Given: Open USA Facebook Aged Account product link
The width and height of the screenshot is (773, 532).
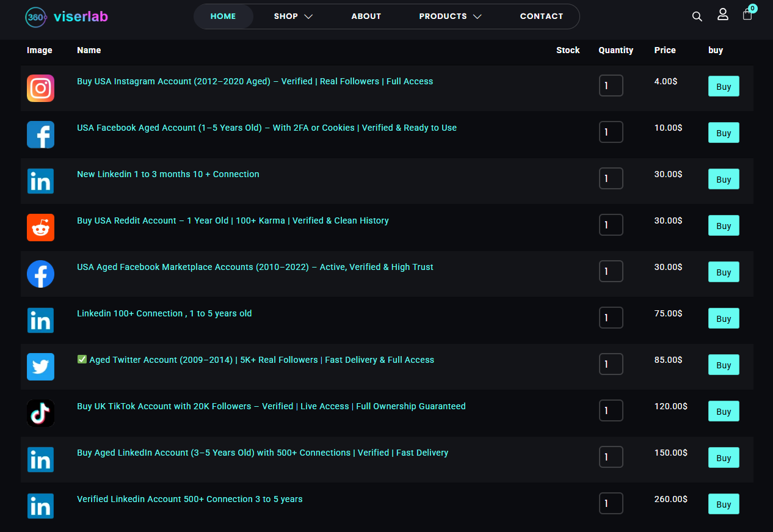Looking at the screenshot, I should pos(267,128).
